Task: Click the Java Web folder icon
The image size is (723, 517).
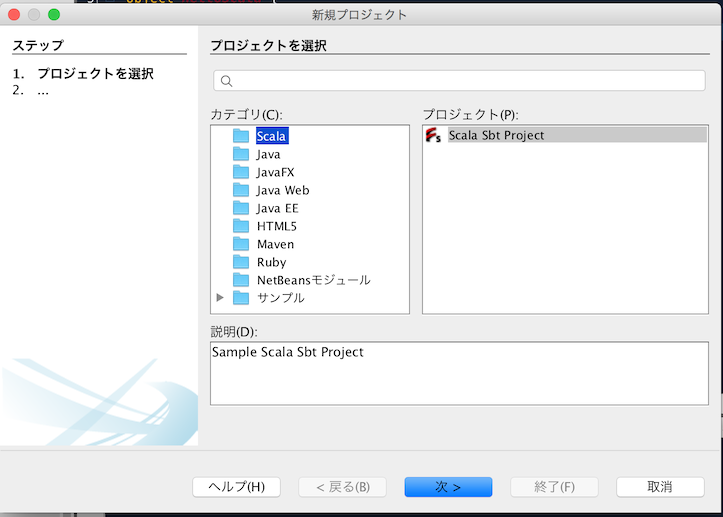Action: click(240, 190)
